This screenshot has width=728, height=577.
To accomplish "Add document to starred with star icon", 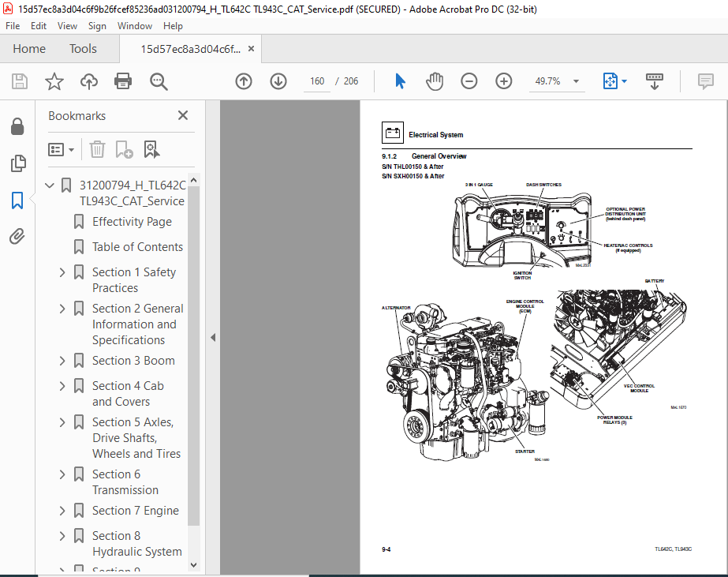I will 54,81.
